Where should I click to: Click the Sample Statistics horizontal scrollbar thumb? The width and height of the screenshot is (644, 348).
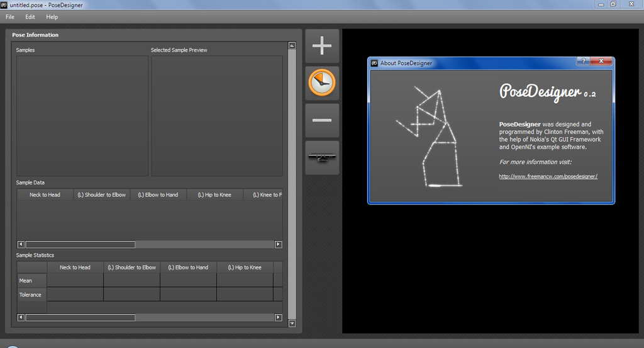[x=80, y=318]
